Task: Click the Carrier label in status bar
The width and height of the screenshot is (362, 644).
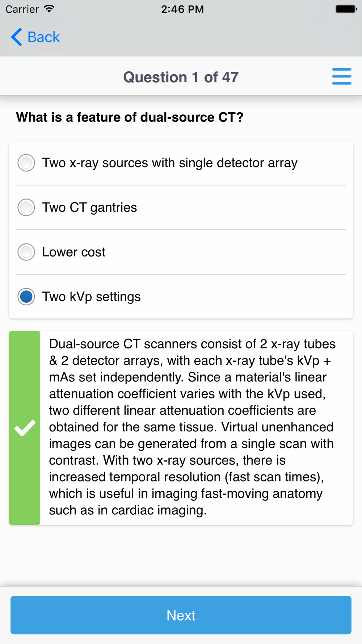Action: coord(22,9)
